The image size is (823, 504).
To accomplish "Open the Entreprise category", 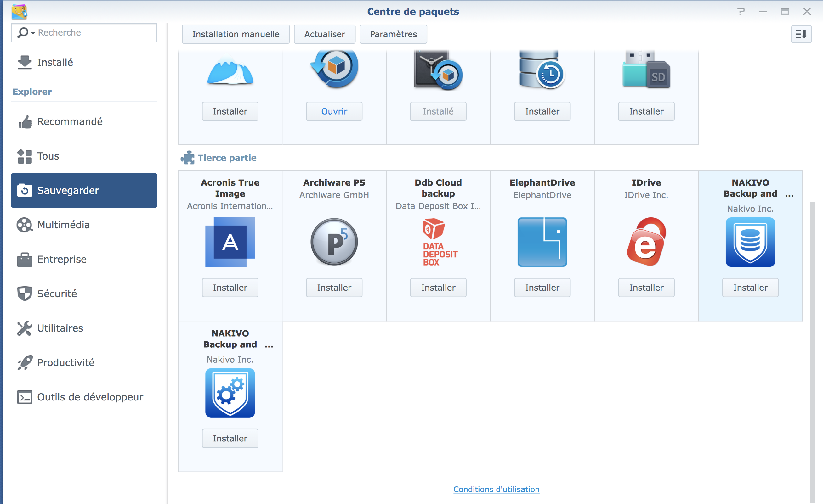I will (84, 259).
